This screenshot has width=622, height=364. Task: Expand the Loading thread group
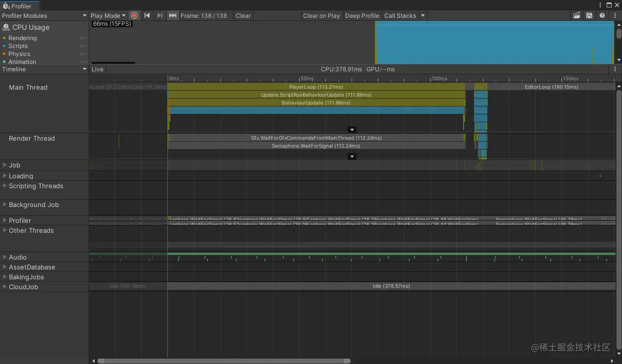[4, 176]
